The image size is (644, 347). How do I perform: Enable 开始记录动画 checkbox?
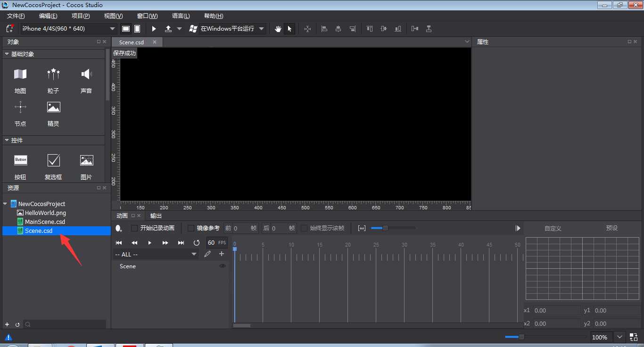click(x=134, y=228)
